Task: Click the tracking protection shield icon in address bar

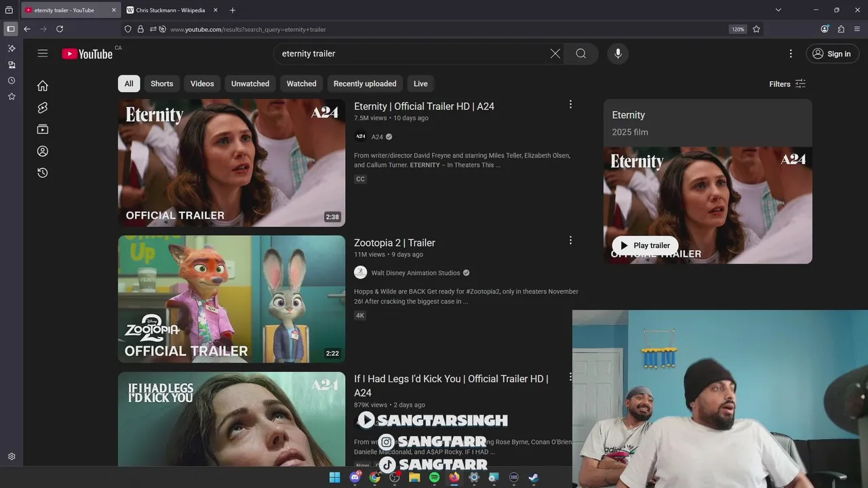Action: click(x=127, y=29)
